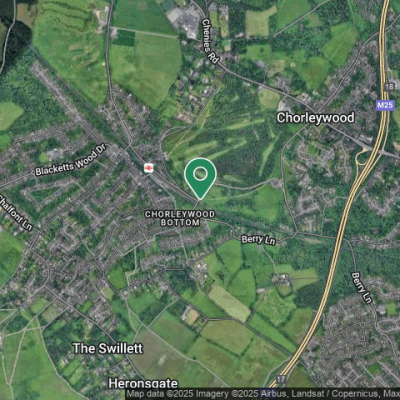Select the Chalfont Ln street label
Viewport: 400px width, 400px height.
(16, 213)
